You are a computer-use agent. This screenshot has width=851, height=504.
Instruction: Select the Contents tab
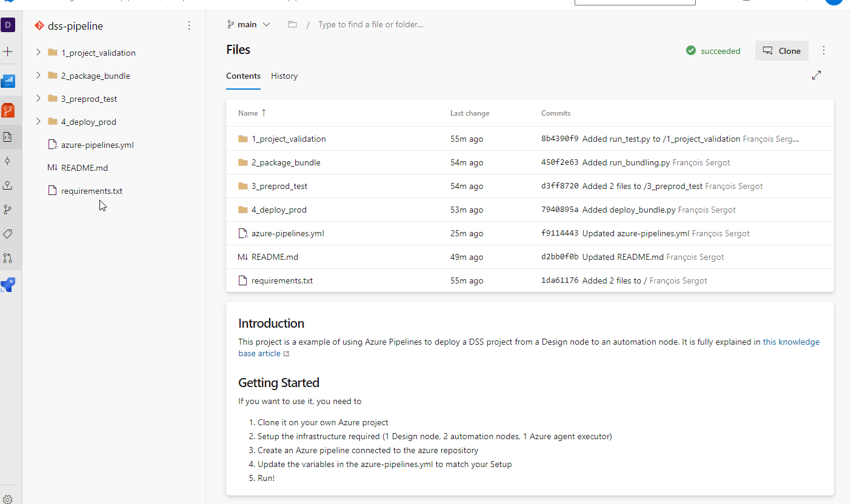click(243, 76)
